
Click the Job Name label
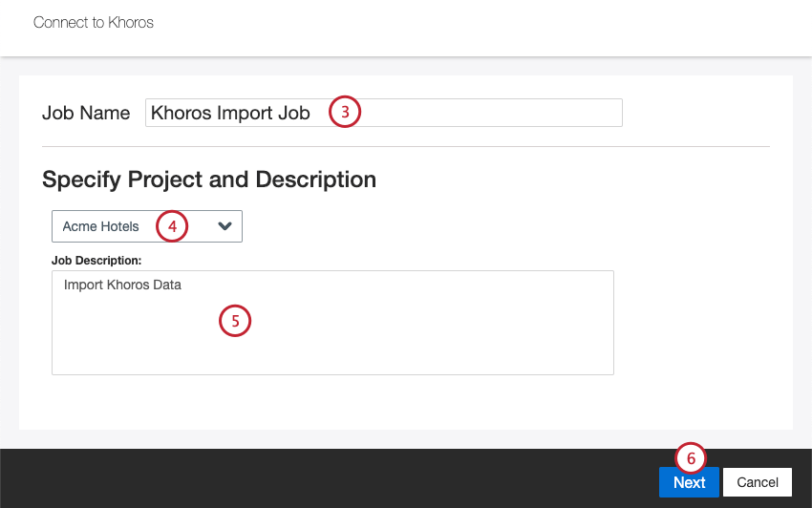click(x=86, y=113)
